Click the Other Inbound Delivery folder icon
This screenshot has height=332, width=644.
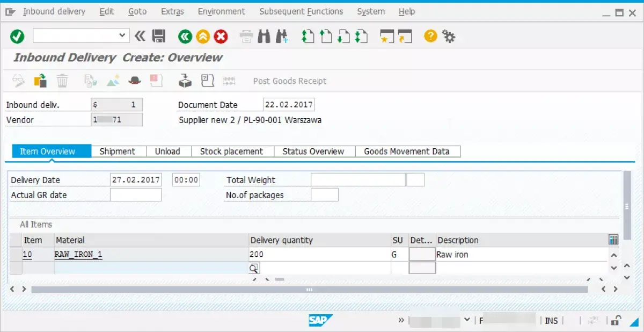pos(40,81)
